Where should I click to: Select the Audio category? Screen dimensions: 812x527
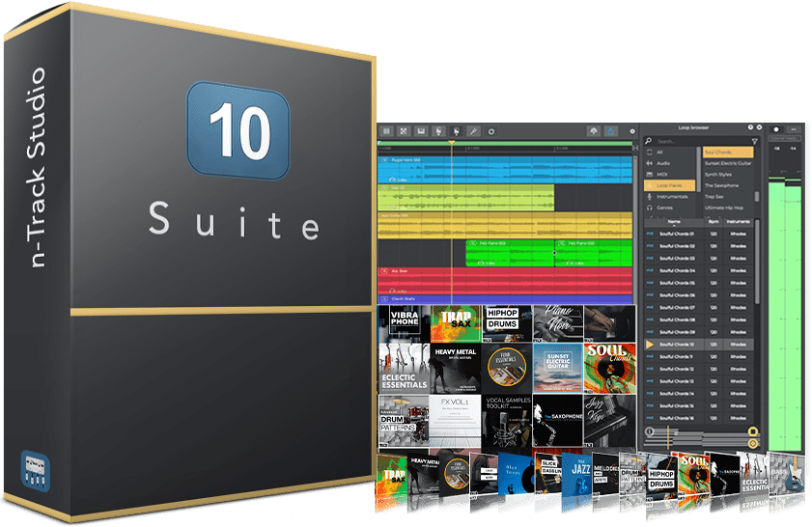[x=670, y=163]
